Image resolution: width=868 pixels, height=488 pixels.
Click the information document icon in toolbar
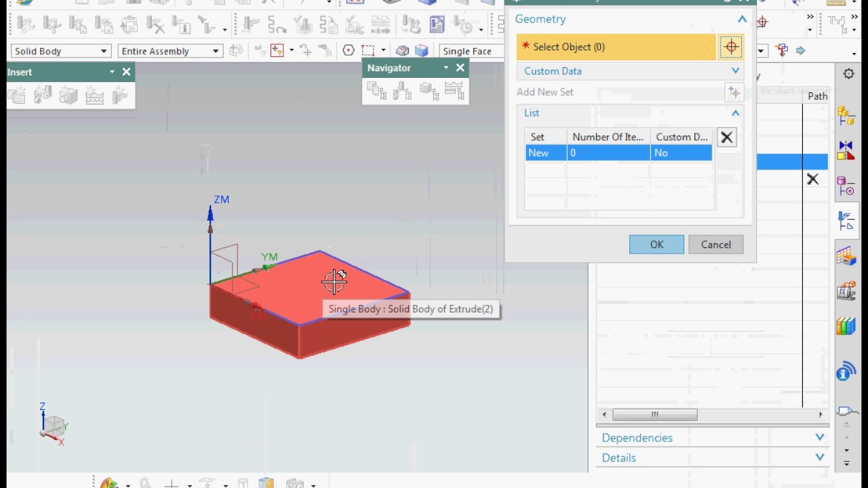437,24
